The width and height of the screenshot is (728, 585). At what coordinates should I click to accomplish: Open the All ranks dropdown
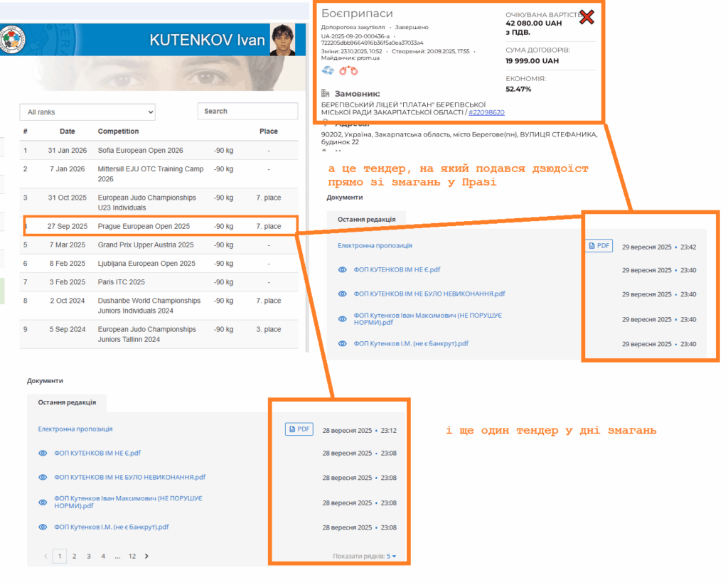[87, 112]
